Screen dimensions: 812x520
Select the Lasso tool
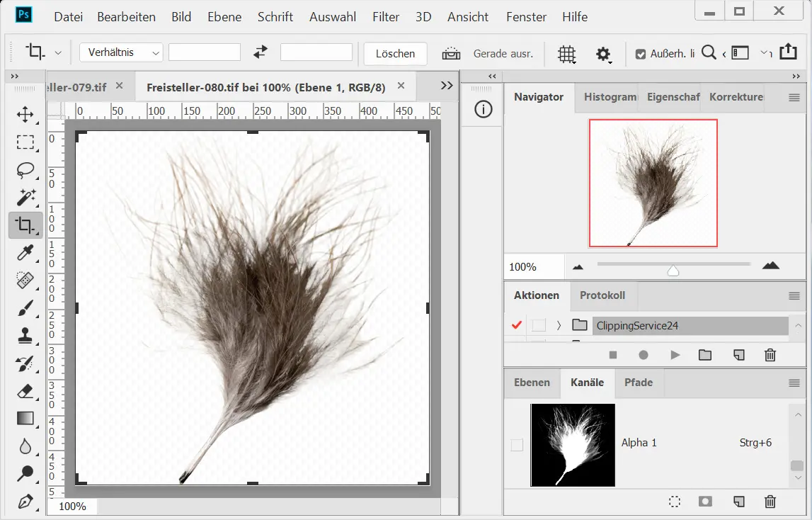(x=25, y=170)
